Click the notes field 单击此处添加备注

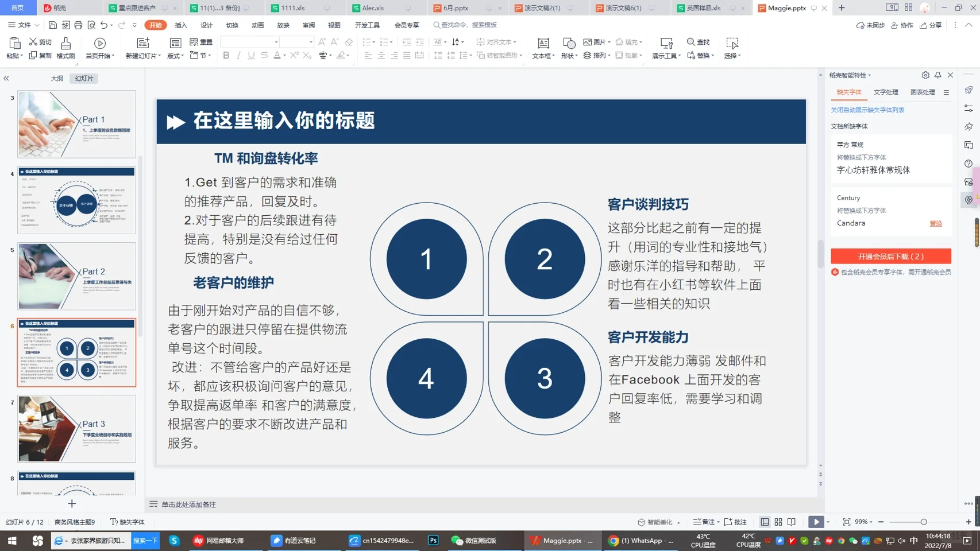point(189,505)
